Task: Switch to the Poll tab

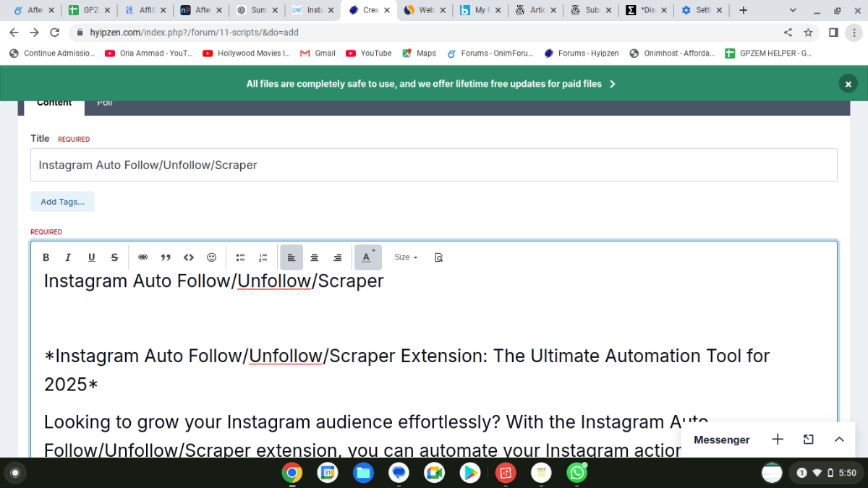Action: tap(105, 103)
